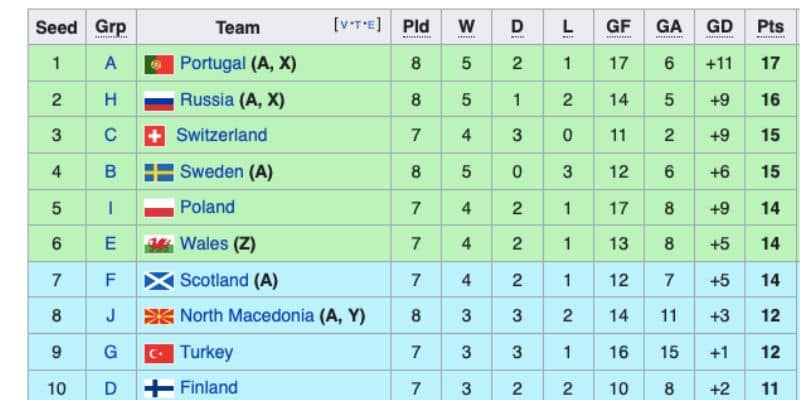Click the Wales flag icon
This screenshot has height=400, width=800.
pos(159,244)
